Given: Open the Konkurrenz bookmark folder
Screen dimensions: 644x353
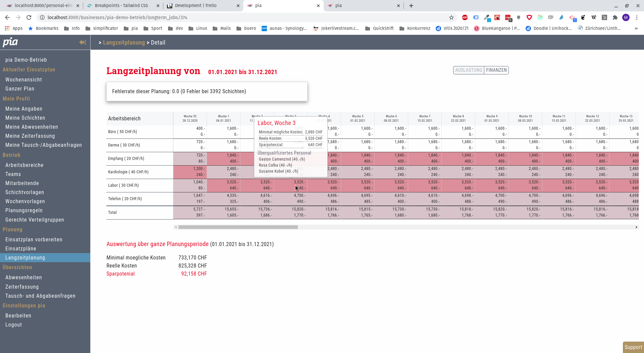Looking at the screenshot, I should (x=415, y=28).
